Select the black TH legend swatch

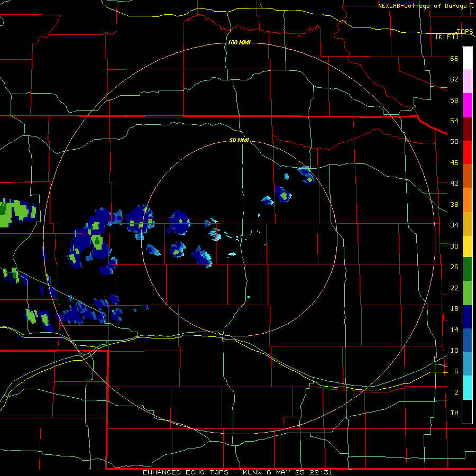click(x=467, y=411)
